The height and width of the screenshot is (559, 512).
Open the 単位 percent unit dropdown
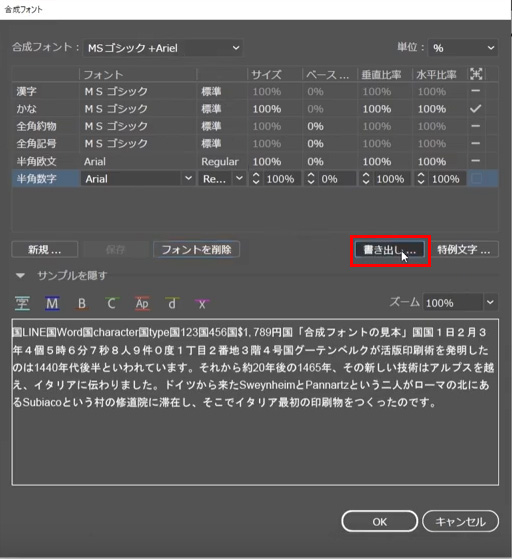tap(463, 48)
